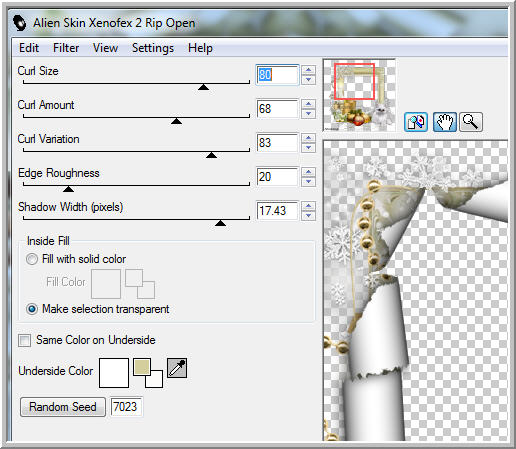Image resolution: width=516 pixels, height=449 pixels.
Task: Click the foreground/background color chooser for Underside Color
Action: [148, 373]
